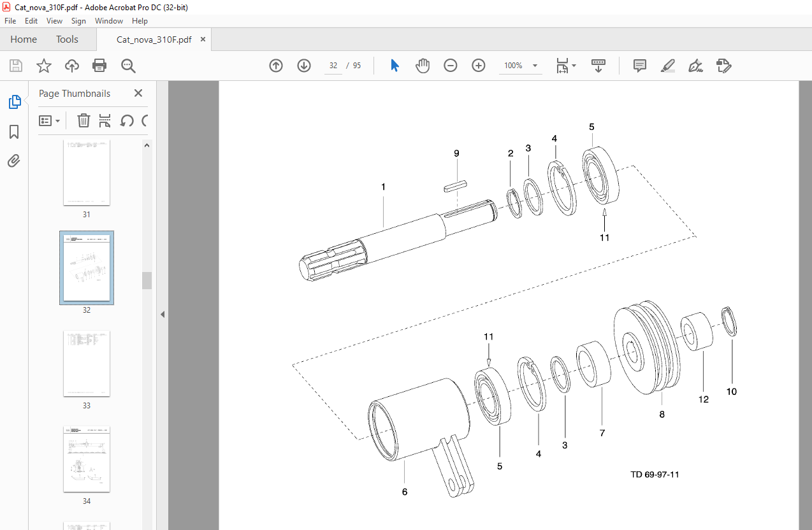This screenshot has width=812, height=530.
Task: Open the View menu
Action: coord(55,21)
